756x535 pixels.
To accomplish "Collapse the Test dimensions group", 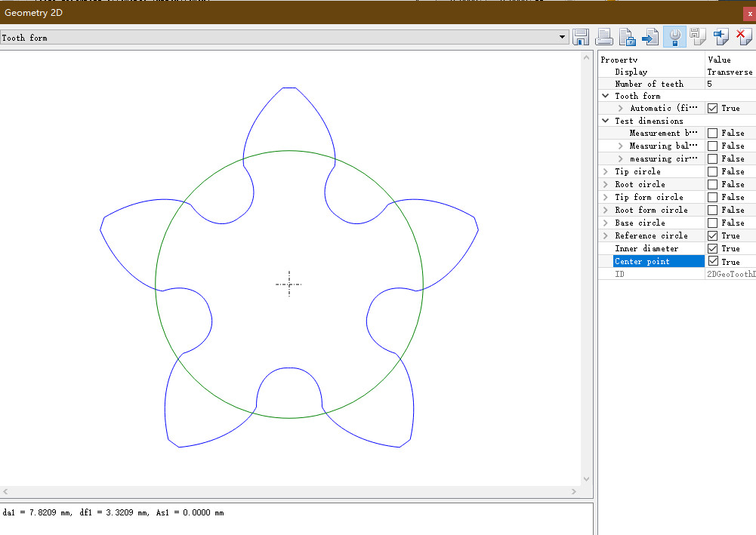I will (x=606, y=121).
